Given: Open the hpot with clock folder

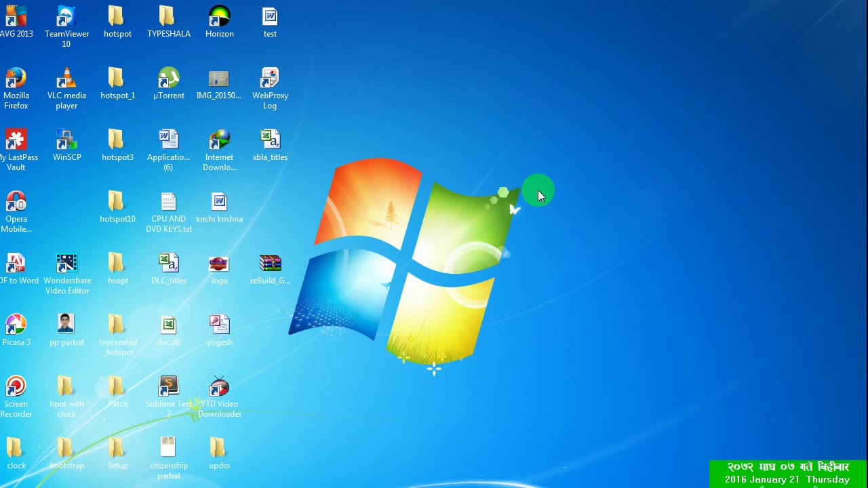Looking at the screenshot, I should click(x=66, y=396).
